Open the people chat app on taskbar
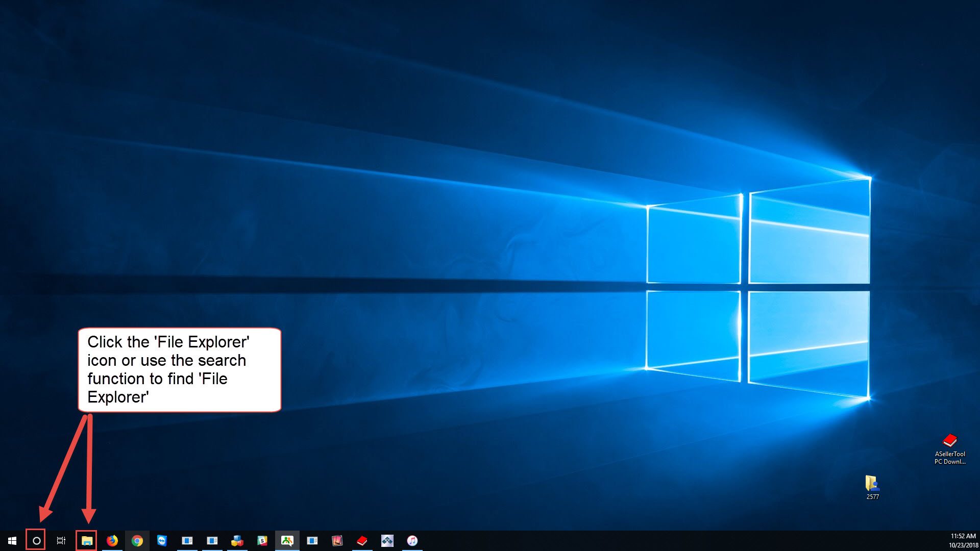980x551 pixels. [x=287, y=540]
